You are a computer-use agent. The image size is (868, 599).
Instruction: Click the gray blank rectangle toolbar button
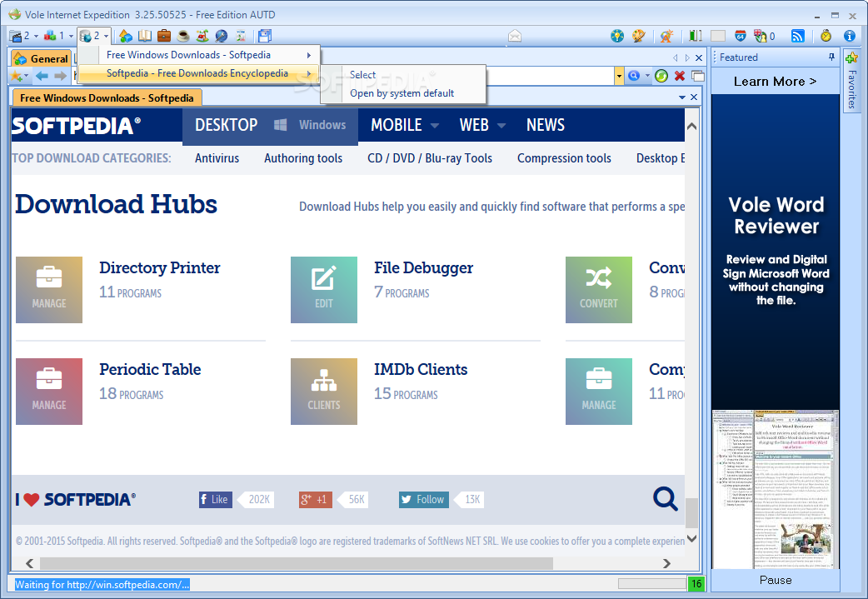tap(718, 36)
